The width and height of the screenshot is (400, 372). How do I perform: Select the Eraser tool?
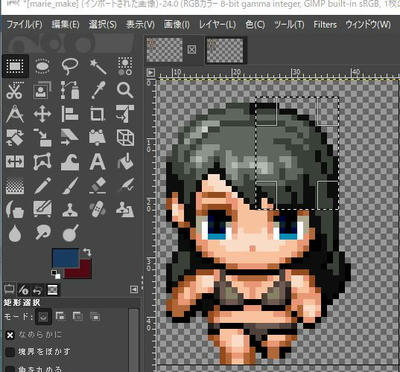(x=98, y=186)
